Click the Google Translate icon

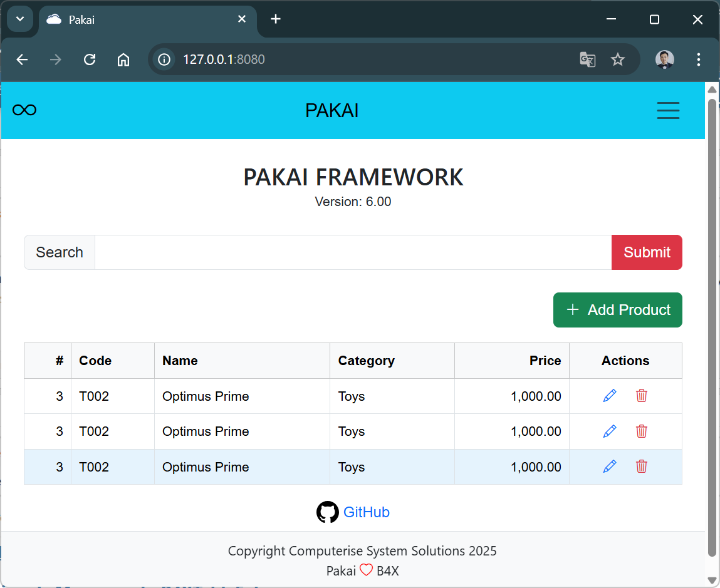[x=587, y=59]
